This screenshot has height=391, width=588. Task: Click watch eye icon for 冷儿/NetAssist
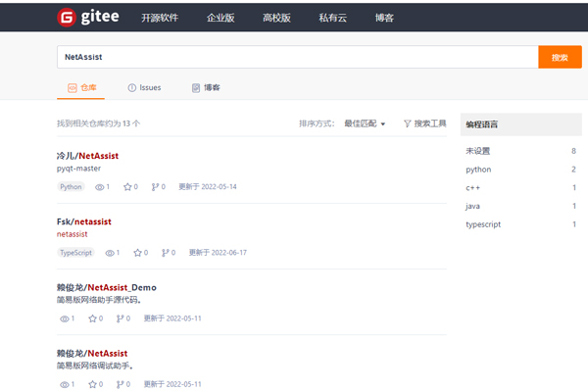click(99, 187)
